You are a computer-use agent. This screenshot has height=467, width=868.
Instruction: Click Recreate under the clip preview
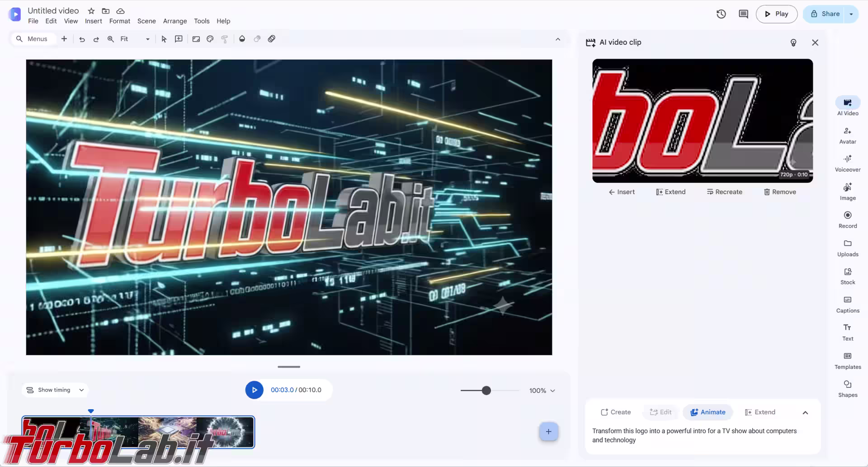tap(725, 192)
